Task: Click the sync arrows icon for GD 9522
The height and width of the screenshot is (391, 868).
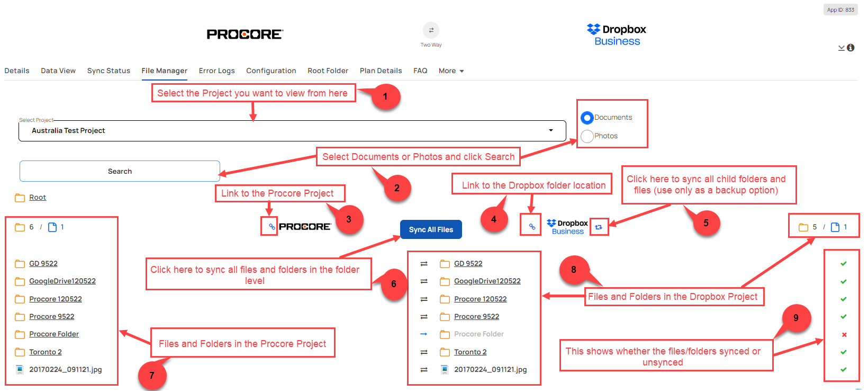Action: [x=424, y=264]
